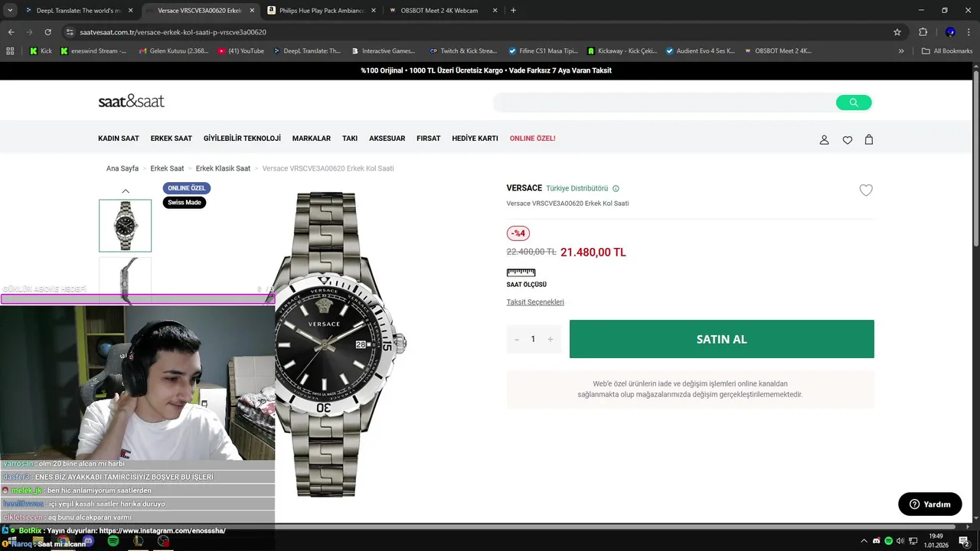Click the browser back arrow
Viewport: 980px width, 551px height.
point(11,32)
